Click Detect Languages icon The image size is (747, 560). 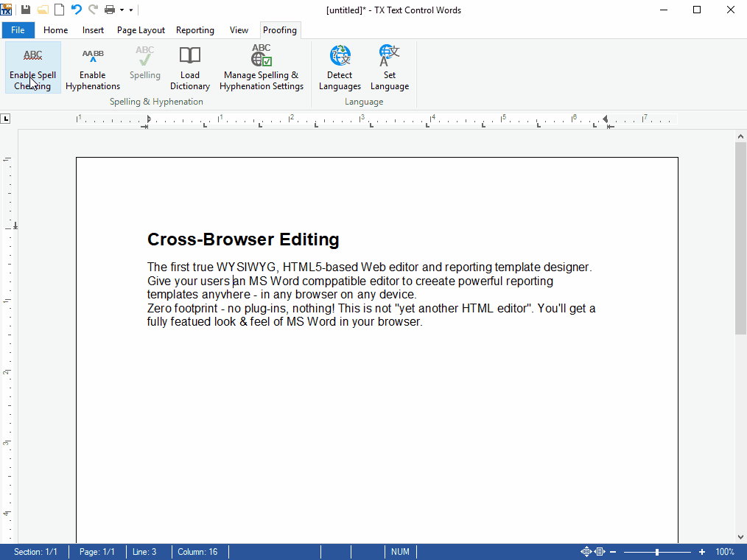tap(340, 67)
